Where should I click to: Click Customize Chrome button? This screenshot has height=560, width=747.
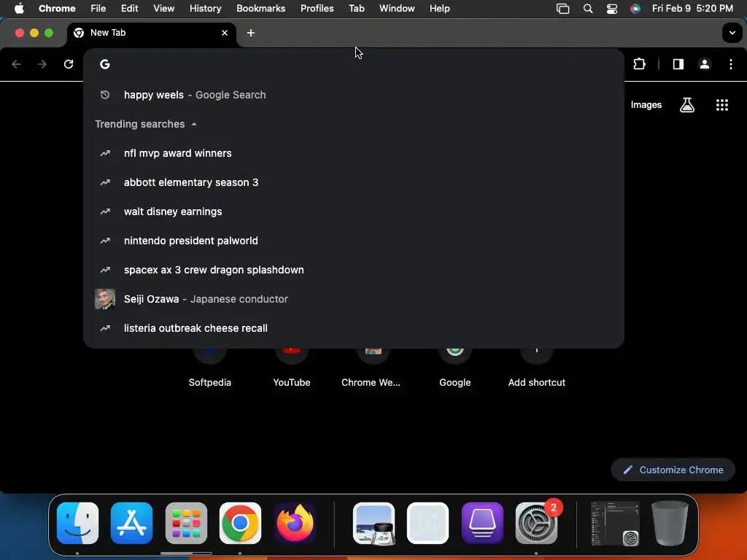pos(673,470)
